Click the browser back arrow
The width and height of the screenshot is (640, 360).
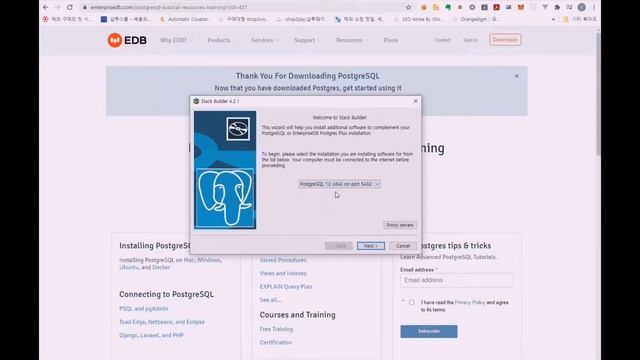coord(45,7)
